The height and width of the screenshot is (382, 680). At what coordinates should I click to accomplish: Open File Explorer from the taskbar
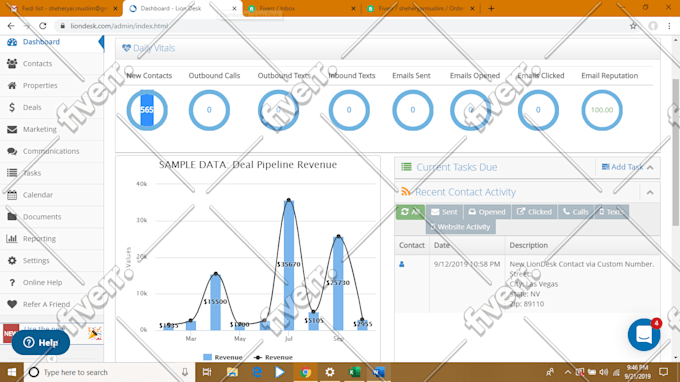click(232, 372)
